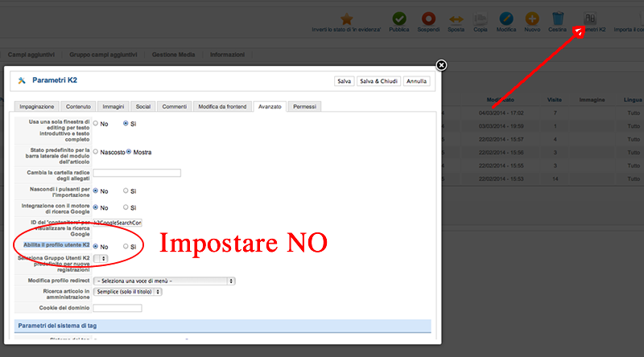Open the K2 user group dropdown

[101, 259]
